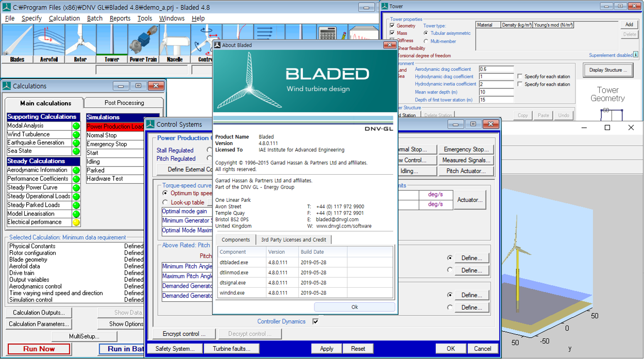Select Tubular axisymmetric tower type
The image size is (644, 359).
(x=426, y=33)
